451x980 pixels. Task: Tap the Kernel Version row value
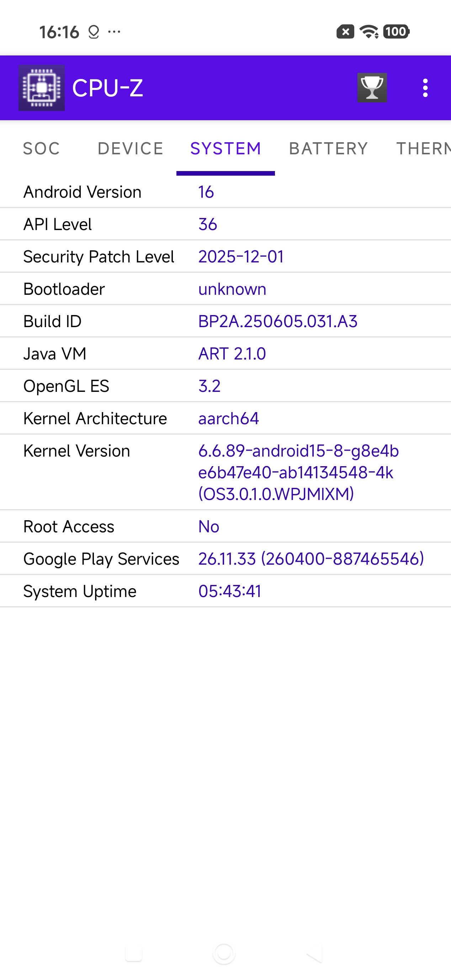click(298, 472)
